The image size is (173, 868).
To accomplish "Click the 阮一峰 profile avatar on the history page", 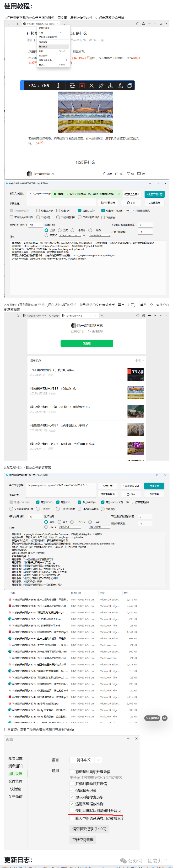I will coord(74,325).
